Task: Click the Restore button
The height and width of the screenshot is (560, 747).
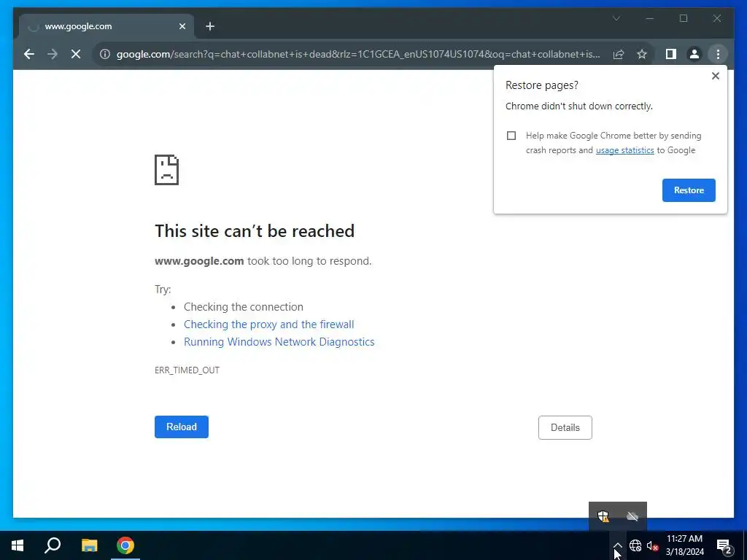Action: [689, 190]
